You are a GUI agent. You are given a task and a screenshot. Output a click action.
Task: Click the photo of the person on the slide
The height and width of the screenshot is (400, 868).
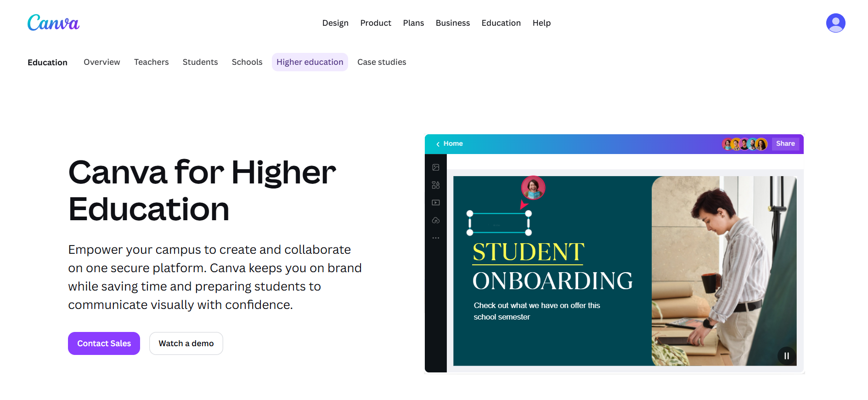(x=724, y=271)
